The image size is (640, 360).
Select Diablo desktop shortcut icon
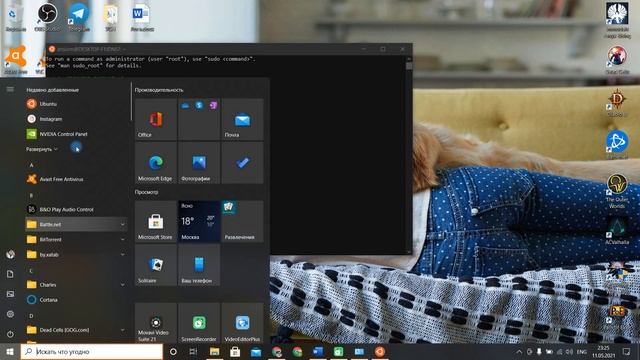click(x=617, y=103)
